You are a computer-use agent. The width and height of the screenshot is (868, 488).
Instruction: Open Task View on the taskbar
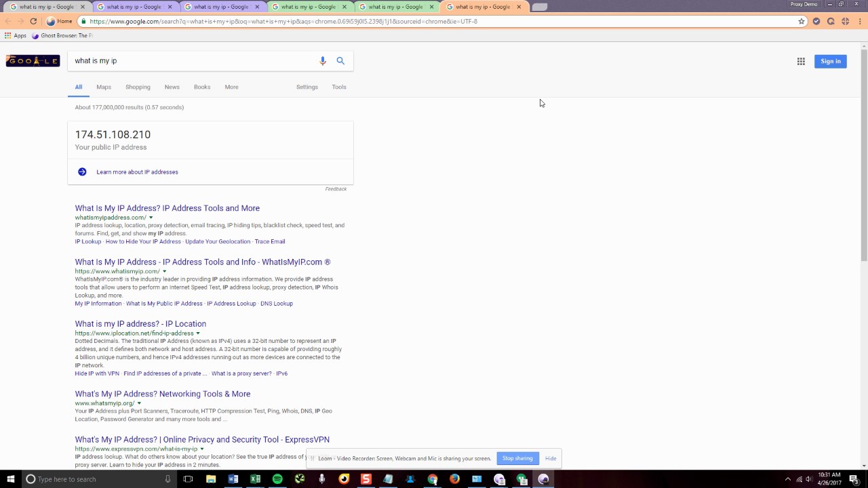[x=188, y=479]
